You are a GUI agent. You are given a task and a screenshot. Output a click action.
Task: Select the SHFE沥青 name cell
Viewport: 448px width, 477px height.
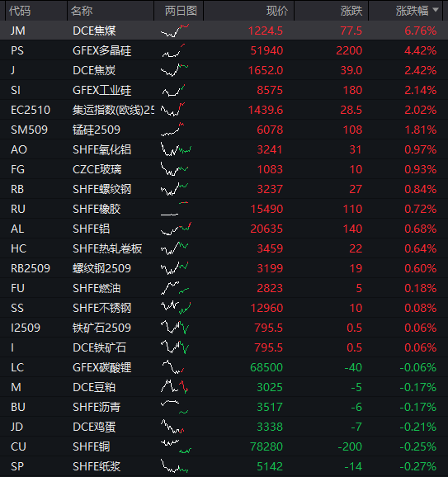coord(97,407)
